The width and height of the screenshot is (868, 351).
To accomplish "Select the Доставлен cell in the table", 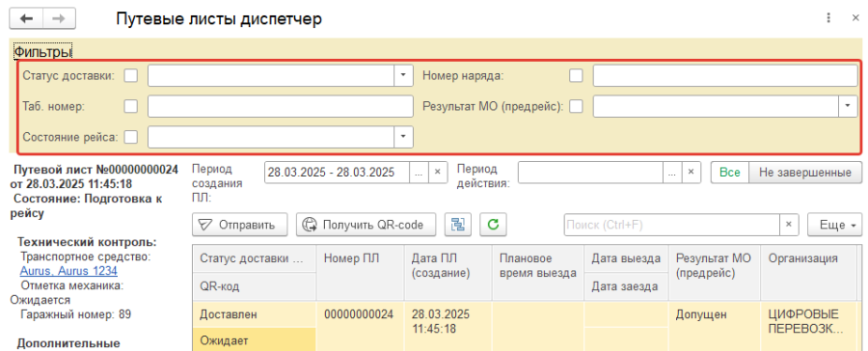I will (x=254, y=314).
